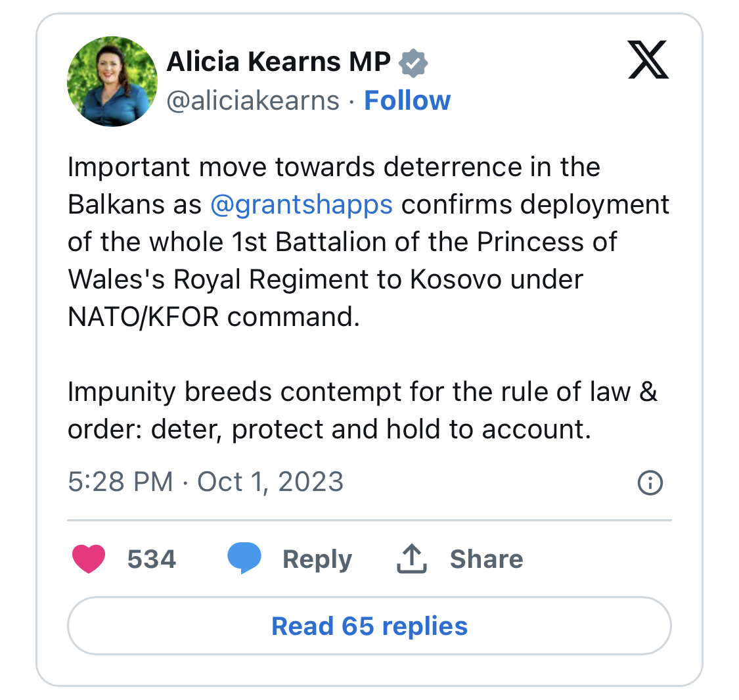Click the 534 likes count
Image resolution: width=739 pixels, height=700 pixels.
tap(151, 559)
